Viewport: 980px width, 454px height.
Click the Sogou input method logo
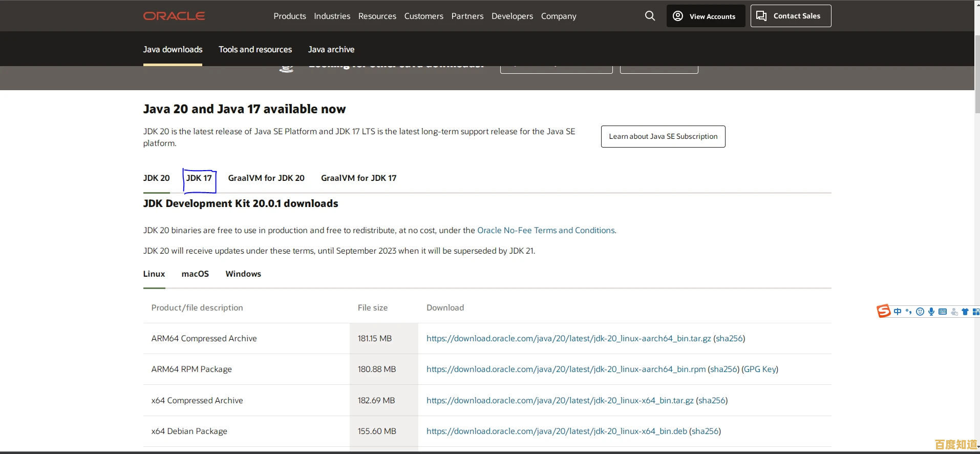pos(883,311)
